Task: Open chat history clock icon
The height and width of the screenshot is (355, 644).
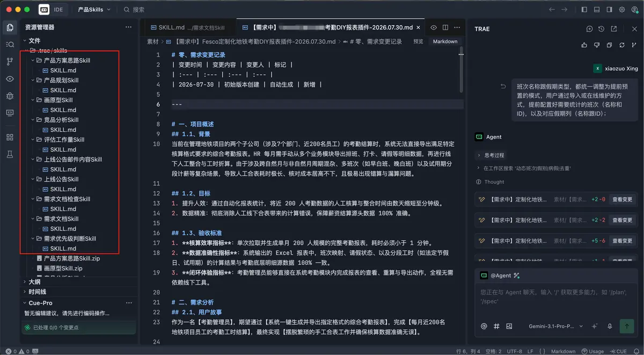Action: pos(602,29)
